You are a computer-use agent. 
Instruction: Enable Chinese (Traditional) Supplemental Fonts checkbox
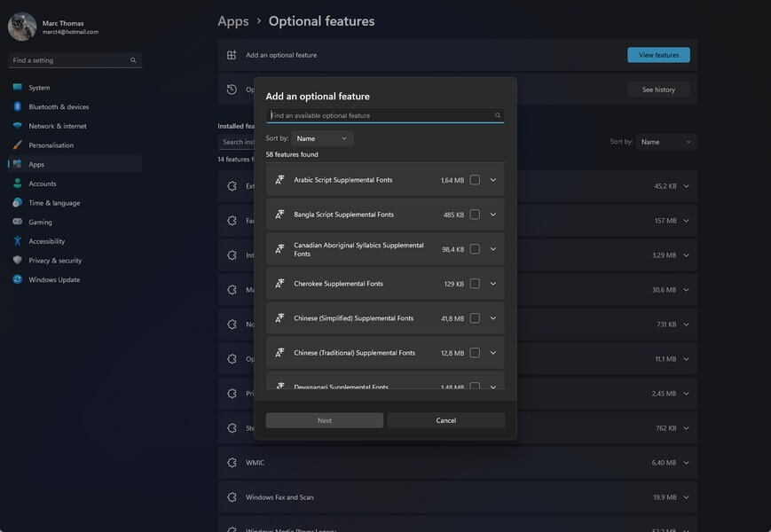tap(475, 353)
